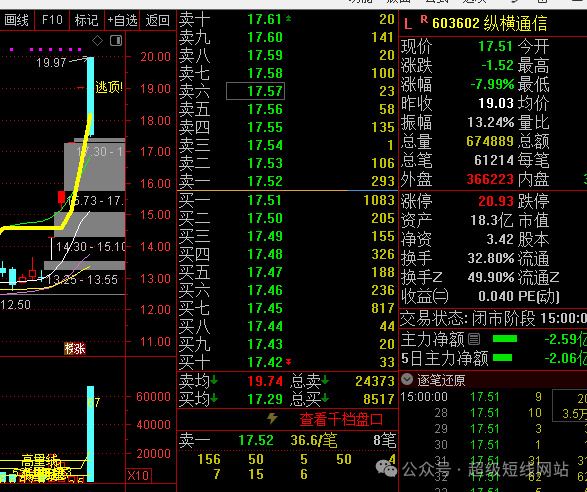Click the up arrow next to 卖十 price 17.61
Image resolution: width=587 pixels, height=492 pixels.
288,18
